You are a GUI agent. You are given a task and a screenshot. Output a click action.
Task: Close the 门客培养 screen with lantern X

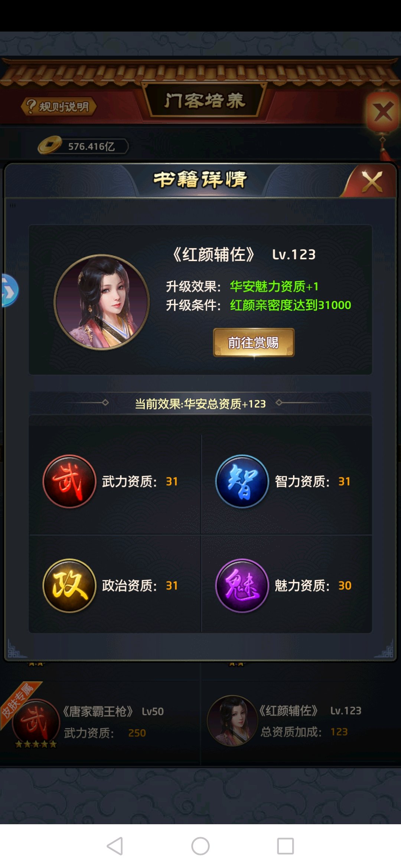click(x=383, y=112)
